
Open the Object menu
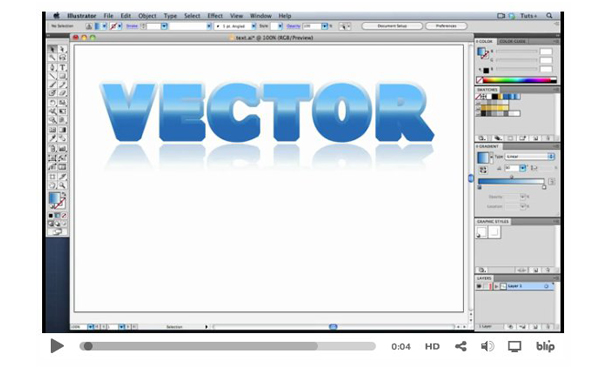point(147,16)
